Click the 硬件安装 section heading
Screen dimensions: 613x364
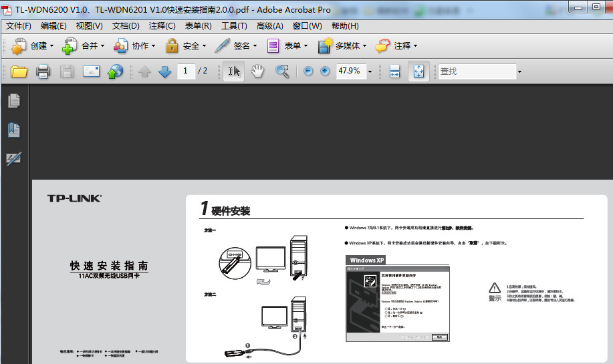click(x=231, y=211)
